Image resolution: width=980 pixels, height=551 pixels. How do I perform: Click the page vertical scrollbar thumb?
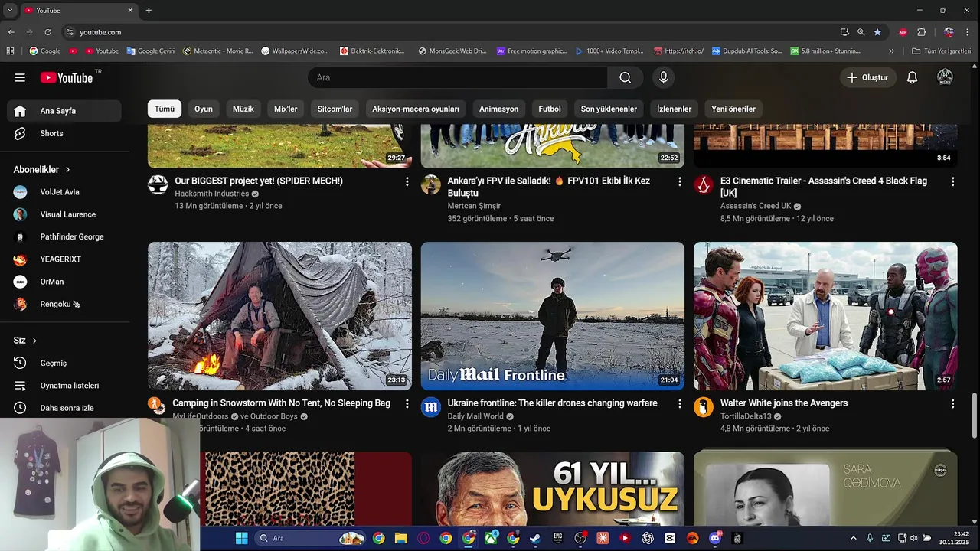(x=975, y=415)
